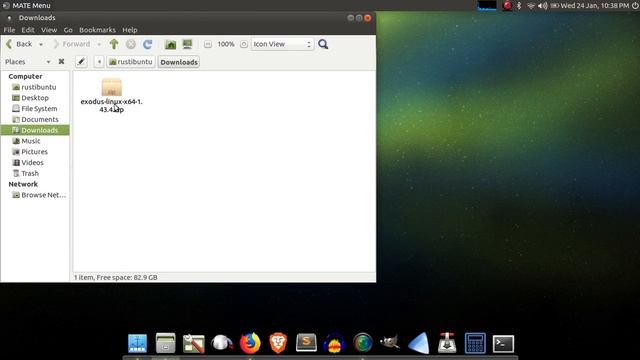Click the rustibuntu path button
Viewport: 640px width, 360px height.
click(131, 62)
